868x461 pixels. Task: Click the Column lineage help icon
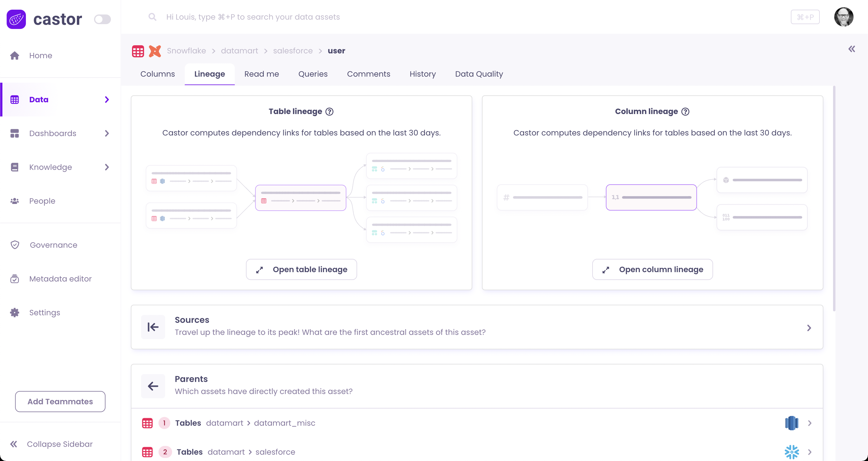[x=685, y=112]
